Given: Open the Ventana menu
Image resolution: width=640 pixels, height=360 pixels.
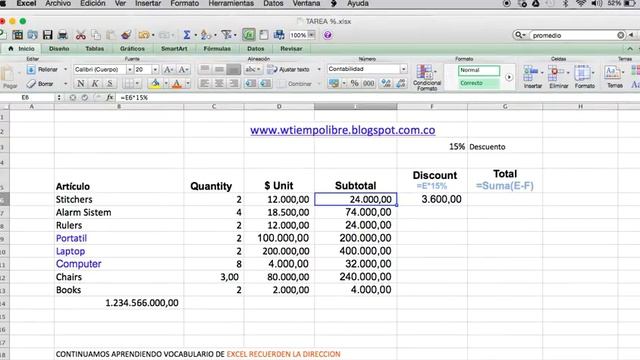Looking at the screenshot, I should (x=306, y=3).
